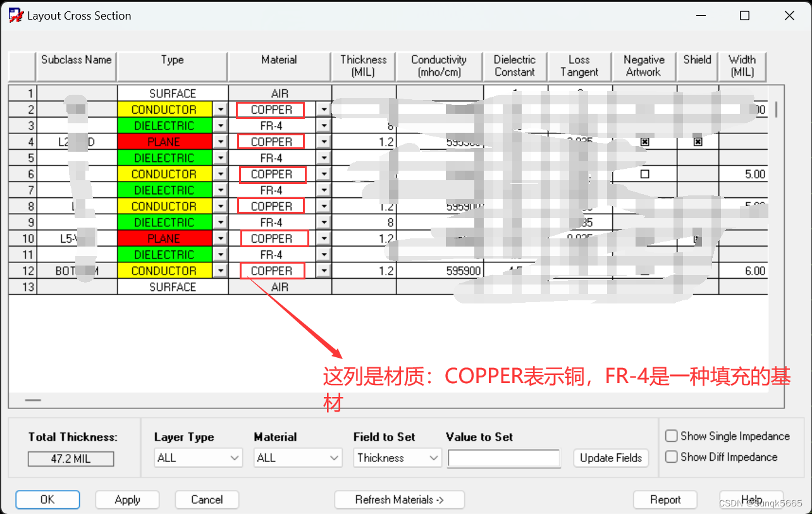Click the Layout Cross Section title bar icon
Viewport: 812px width, 514px height.
[x=15, y=15]
